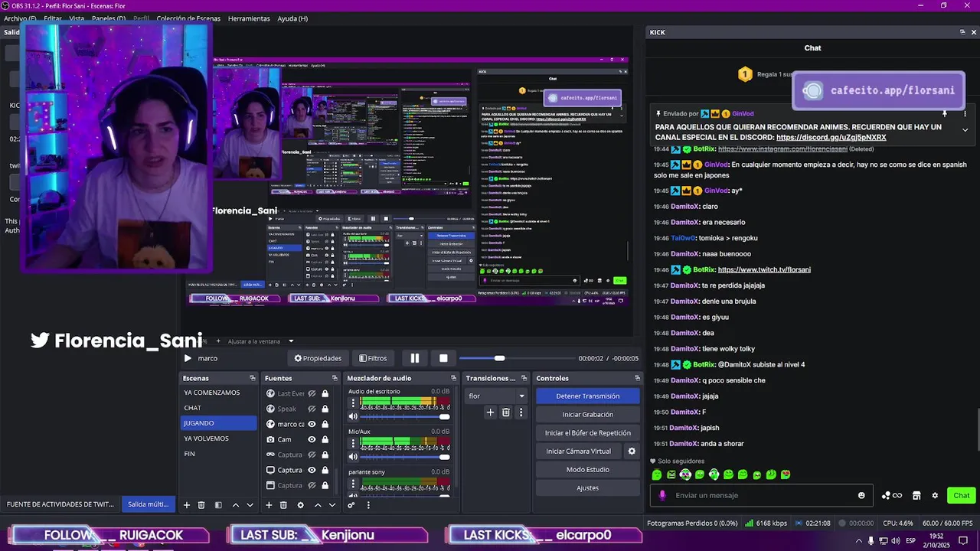Add a new source with the Fuentes plus icon
The height and width of the screenshot is (551, 980).
[x=269, y=505]
